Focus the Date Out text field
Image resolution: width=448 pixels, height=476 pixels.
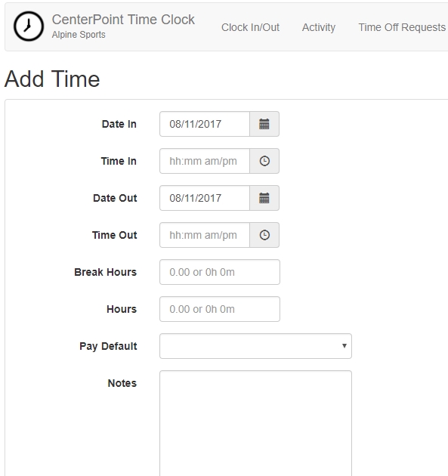point(205,198)
